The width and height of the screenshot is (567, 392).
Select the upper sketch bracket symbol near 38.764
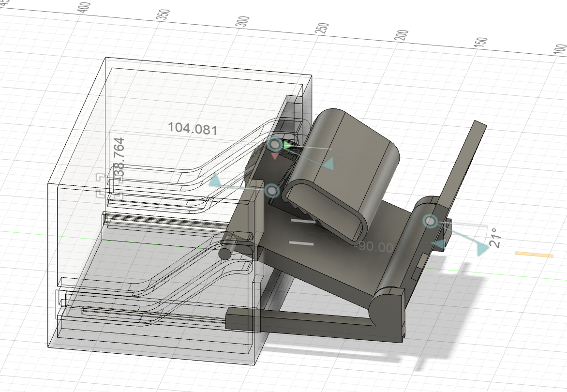[101, 178]
